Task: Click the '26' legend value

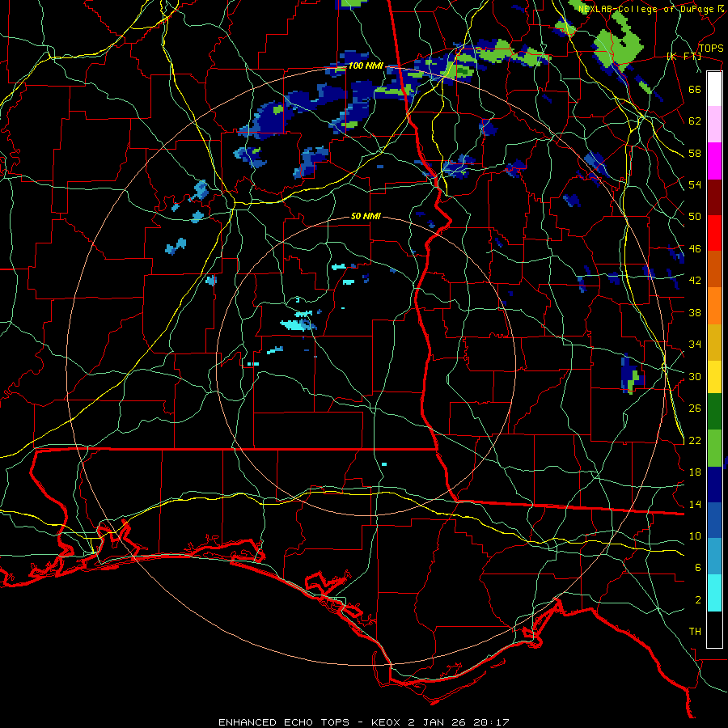Action: point(695,408)
